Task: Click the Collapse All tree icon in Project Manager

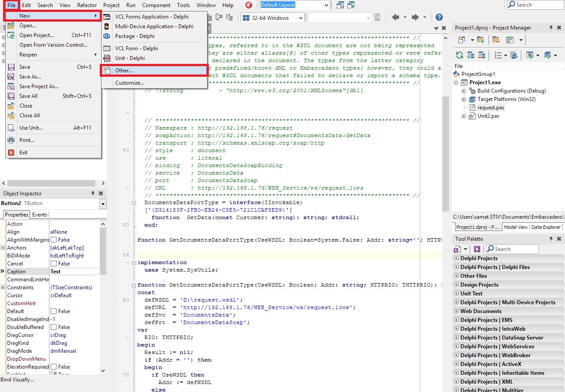Action: (481, 55)
